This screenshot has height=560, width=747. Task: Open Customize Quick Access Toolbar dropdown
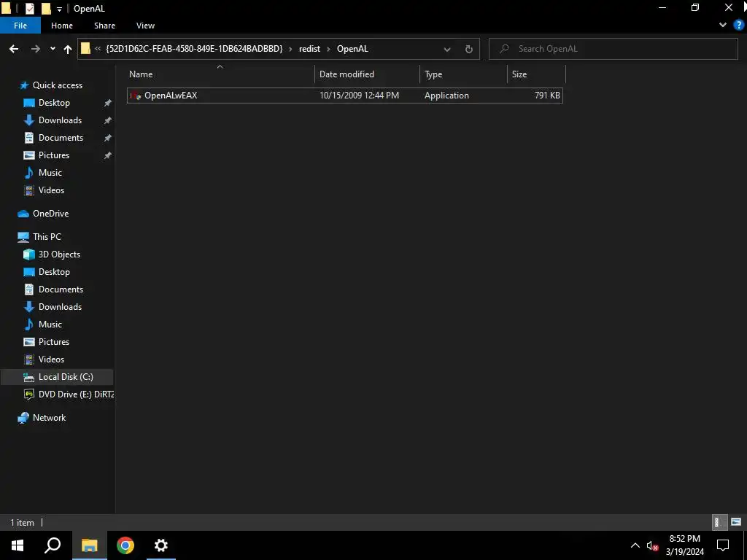(x=59, y=9)
